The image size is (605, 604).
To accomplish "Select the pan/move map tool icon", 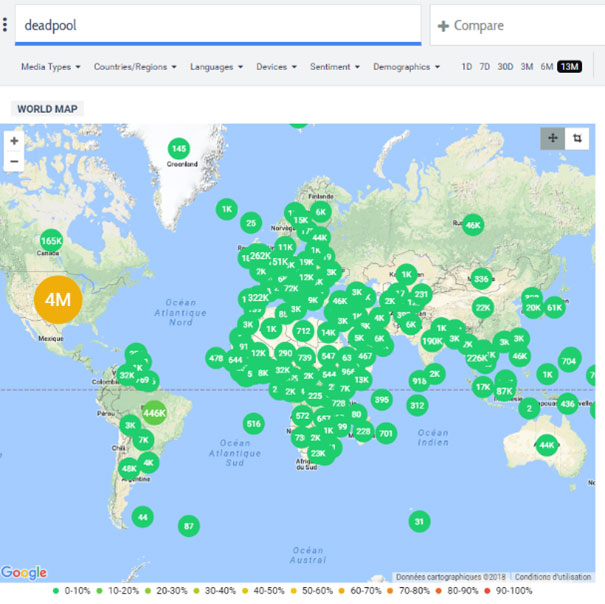I will pos(553,138).
